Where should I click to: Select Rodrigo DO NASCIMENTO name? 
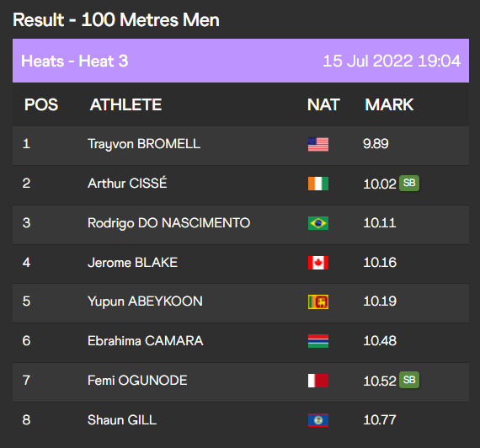tap(168, 223)
